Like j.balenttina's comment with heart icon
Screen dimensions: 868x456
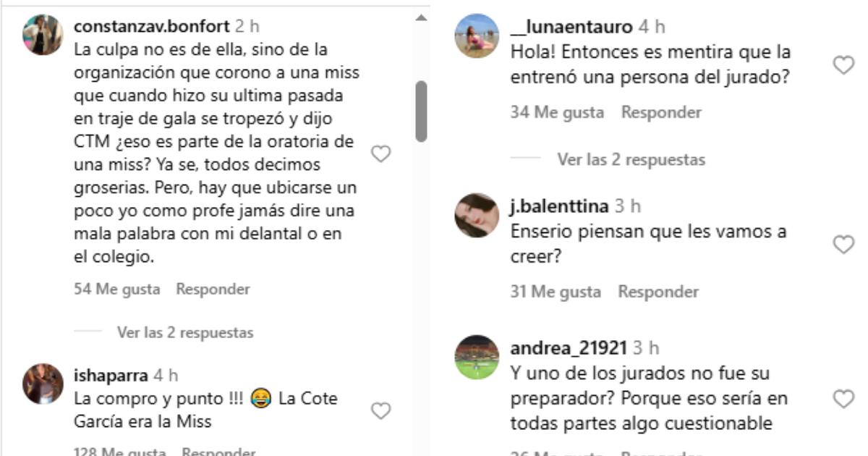pos(843,245)
